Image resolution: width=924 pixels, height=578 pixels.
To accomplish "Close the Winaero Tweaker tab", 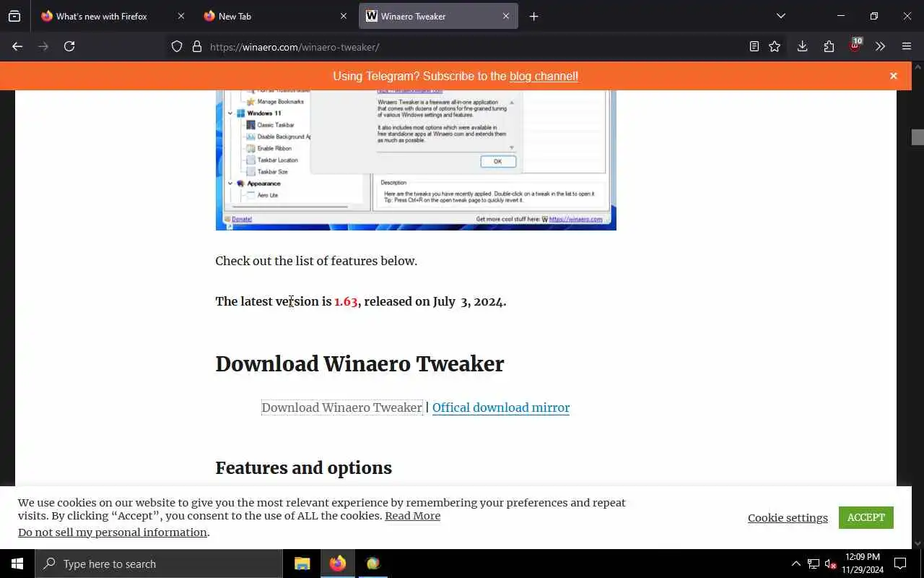I will point(506,16).
